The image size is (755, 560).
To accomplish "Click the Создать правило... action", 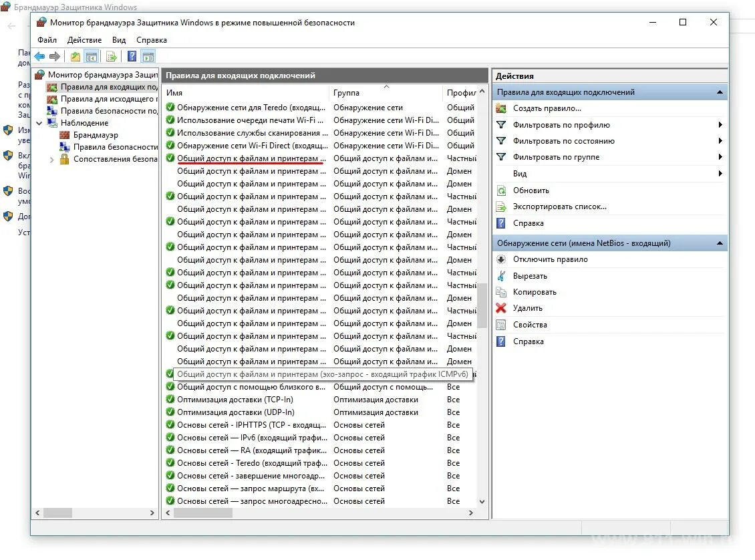I will (547, 108).
